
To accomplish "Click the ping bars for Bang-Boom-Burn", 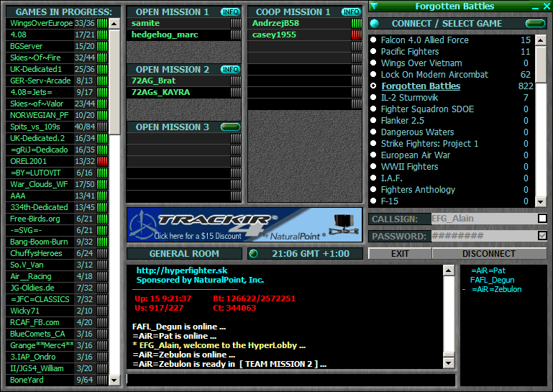I will [x=102, y=242].
